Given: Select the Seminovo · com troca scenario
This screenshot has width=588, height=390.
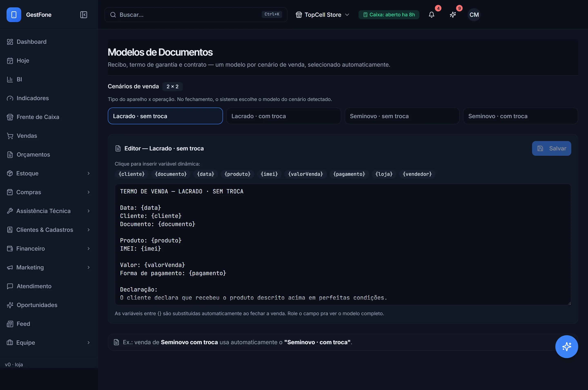Looking at the screenshot, I should pyautogui.click(x=520, y=116).
